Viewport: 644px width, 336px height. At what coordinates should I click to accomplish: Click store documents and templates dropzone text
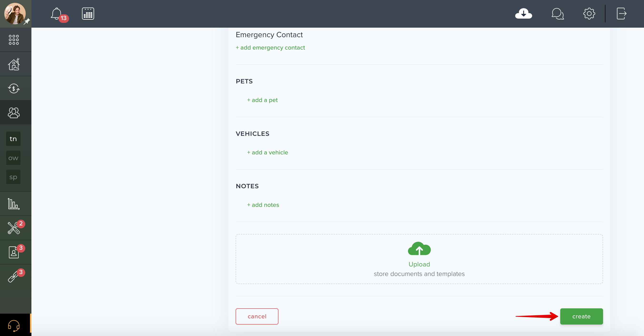point(419,274)
